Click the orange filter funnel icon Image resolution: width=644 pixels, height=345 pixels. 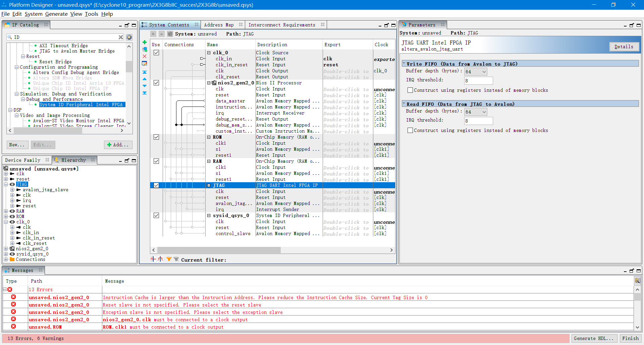pyautogui.click(x=169, y=259)
